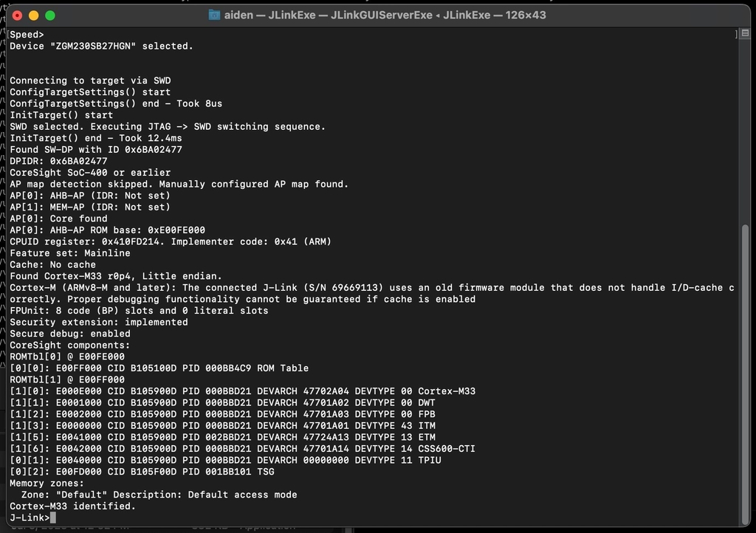
Task: Click the '[0][1]' TPIU component row
Action: (x=225, y=461)
